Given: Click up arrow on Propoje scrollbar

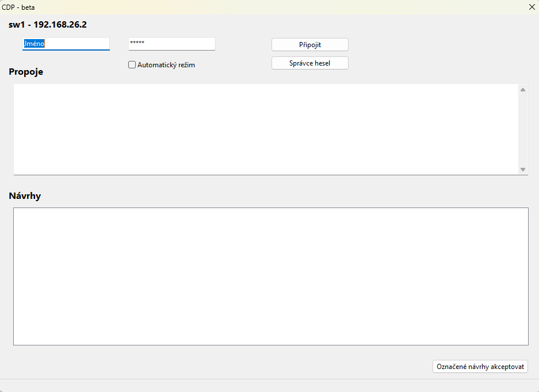Looking at the screenshot, I should pos(523,89).
